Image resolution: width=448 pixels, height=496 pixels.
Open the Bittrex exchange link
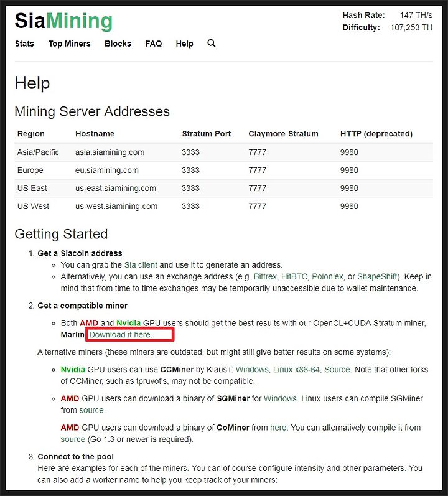[x=265, y=276]
